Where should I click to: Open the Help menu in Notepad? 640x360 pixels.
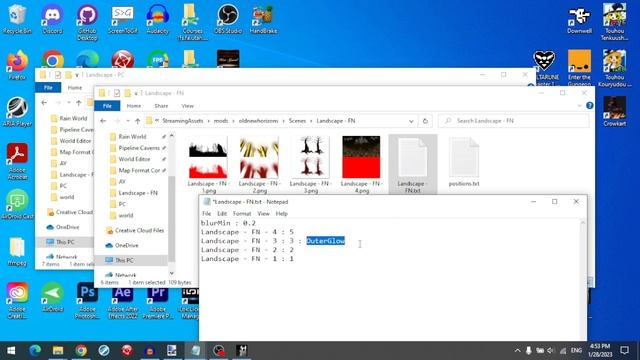click(x=282, y=213)
